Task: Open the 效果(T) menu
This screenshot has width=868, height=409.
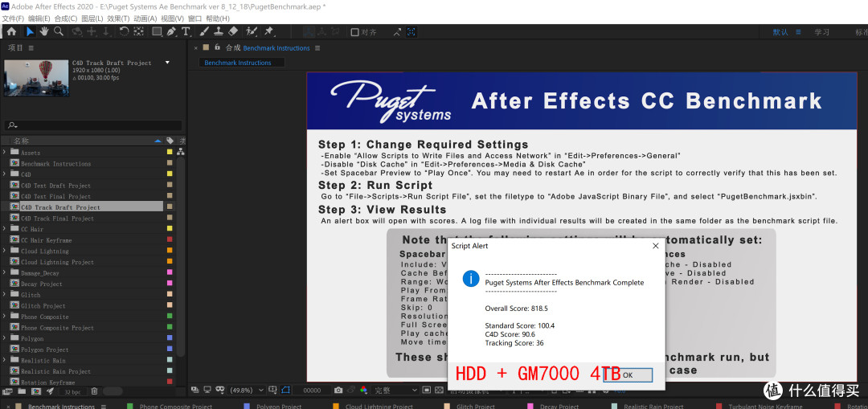Action: tap(118, 18)
